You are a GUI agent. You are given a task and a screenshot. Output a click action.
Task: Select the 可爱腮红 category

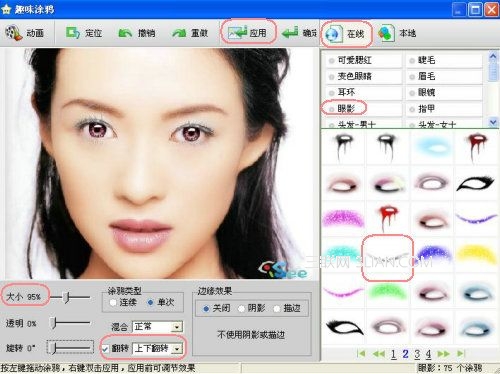click(x=363, y=60)
